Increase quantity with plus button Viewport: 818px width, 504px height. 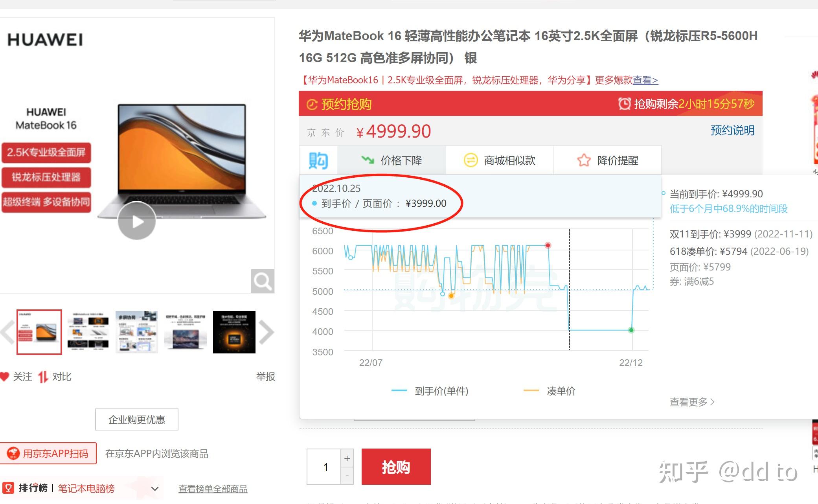347,458
